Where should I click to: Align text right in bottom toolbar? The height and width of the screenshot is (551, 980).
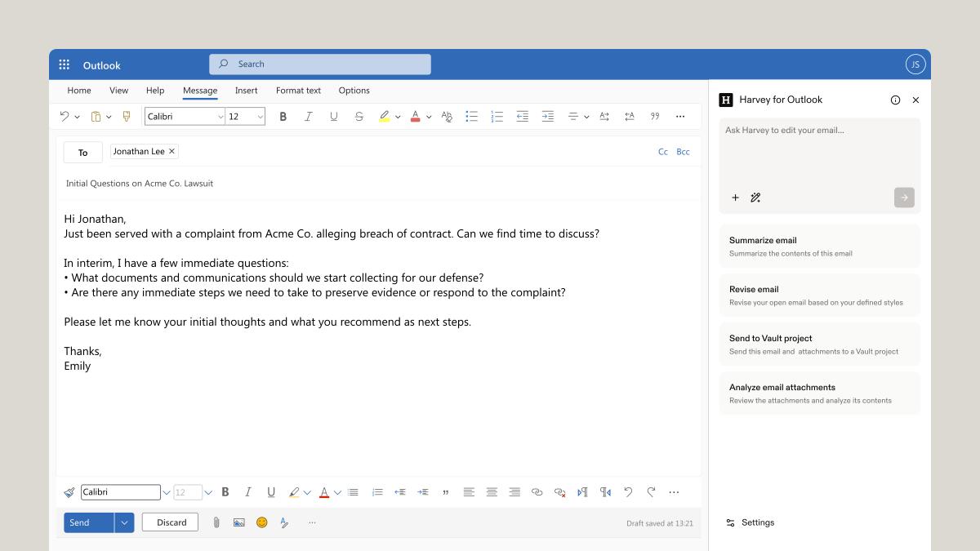514,492
